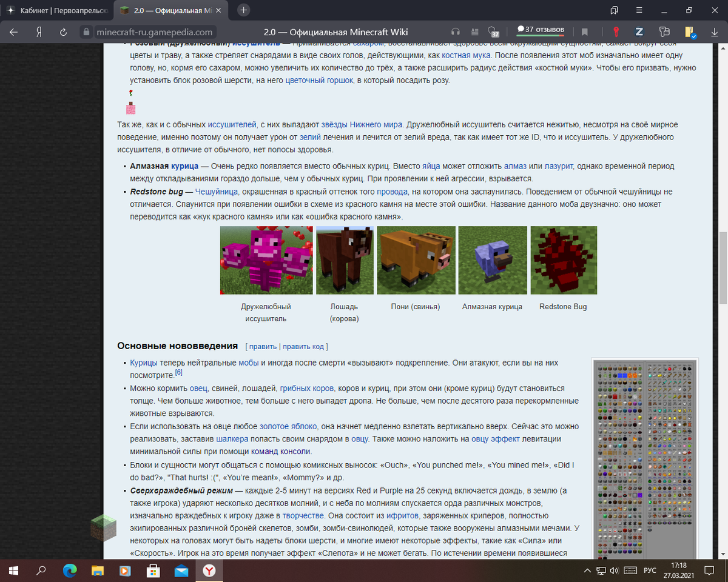This screenshot has height=582, width=728.
Task: Open reader mode icon in the address bar
Action: coord(474,32)
